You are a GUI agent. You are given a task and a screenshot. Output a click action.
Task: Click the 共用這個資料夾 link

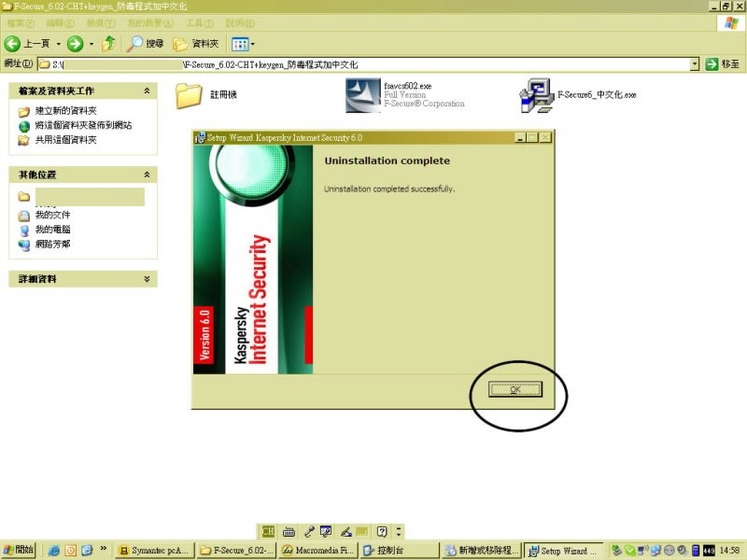65,140
